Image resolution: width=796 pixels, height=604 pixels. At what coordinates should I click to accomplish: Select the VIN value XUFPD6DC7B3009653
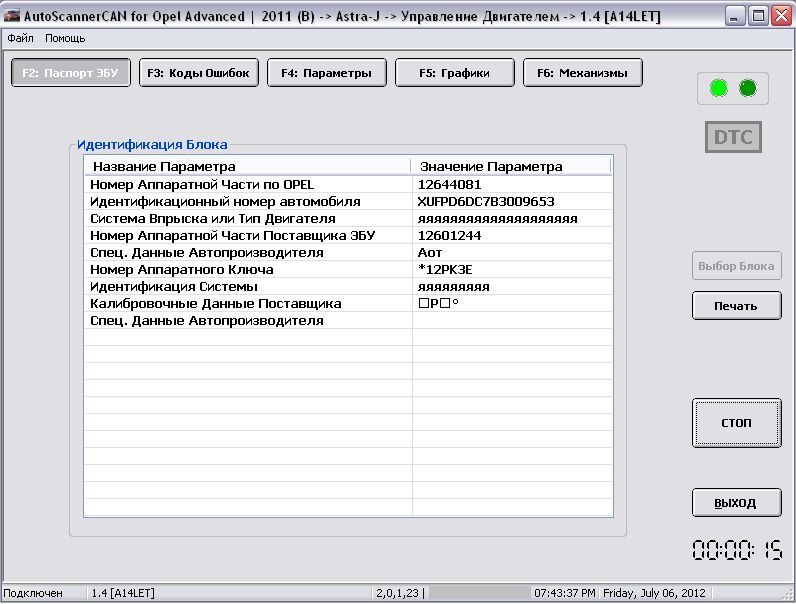(x=486, y=202)
